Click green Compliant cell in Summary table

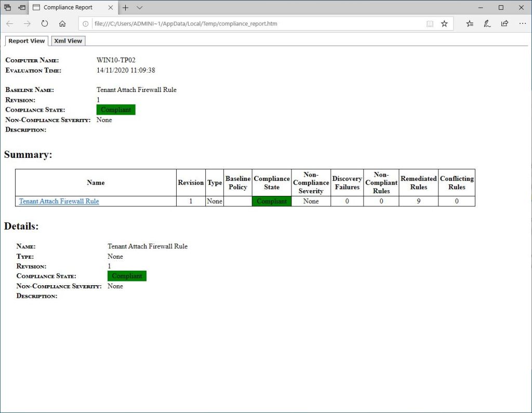point(272,202)
